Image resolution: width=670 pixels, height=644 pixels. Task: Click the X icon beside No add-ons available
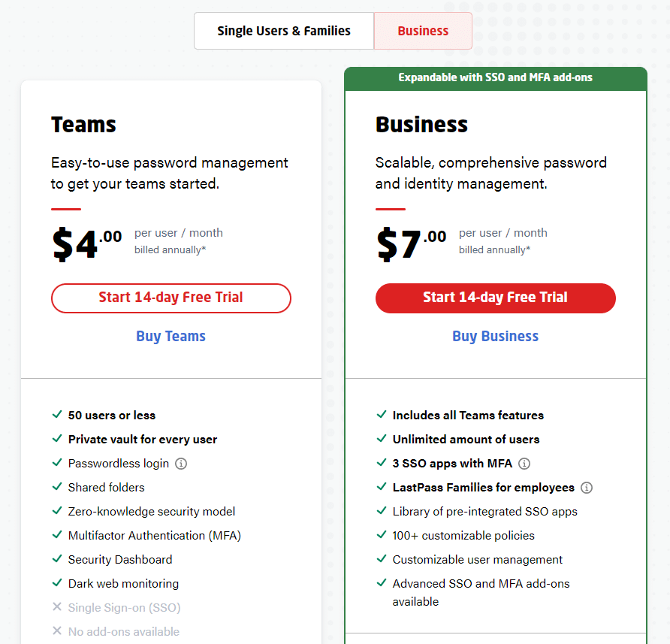(57, 630)
